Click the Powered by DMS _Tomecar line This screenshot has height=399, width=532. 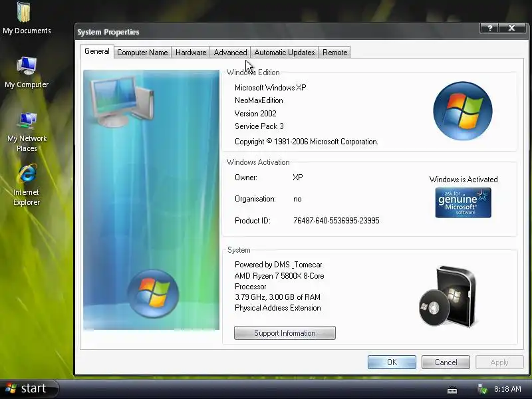click(278, 265)
